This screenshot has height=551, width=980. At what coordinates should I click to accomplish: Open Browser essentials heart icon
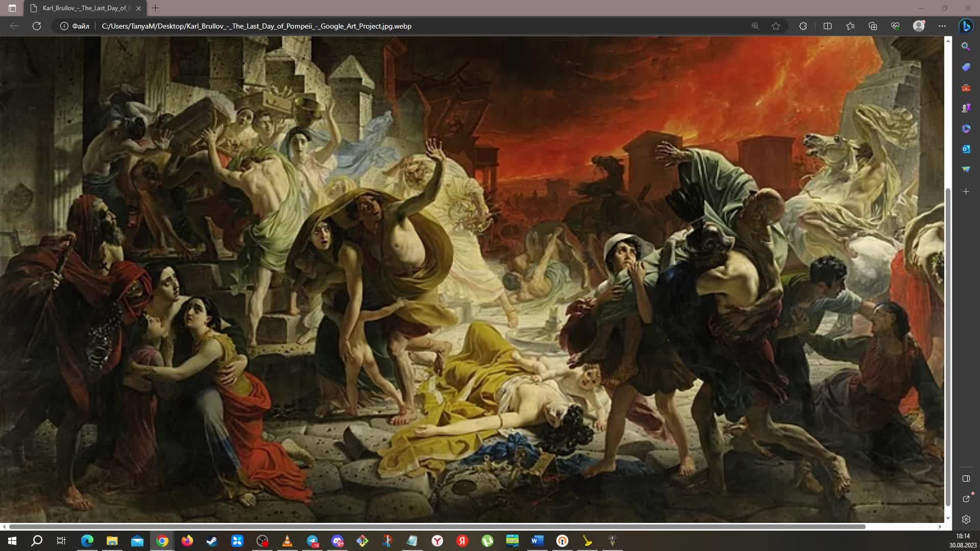895,26
